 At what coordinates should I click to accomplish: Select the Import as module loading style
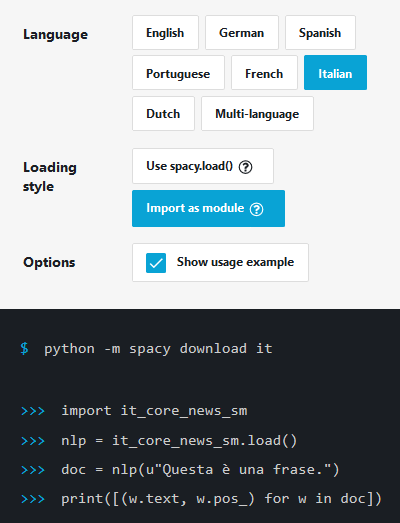coord(208,208)
